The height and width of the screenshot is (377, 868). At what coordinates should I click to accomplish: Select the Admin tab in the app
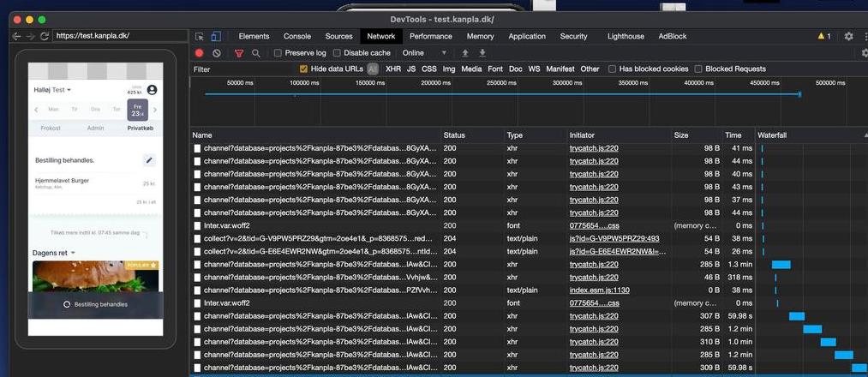click(95, 128)
